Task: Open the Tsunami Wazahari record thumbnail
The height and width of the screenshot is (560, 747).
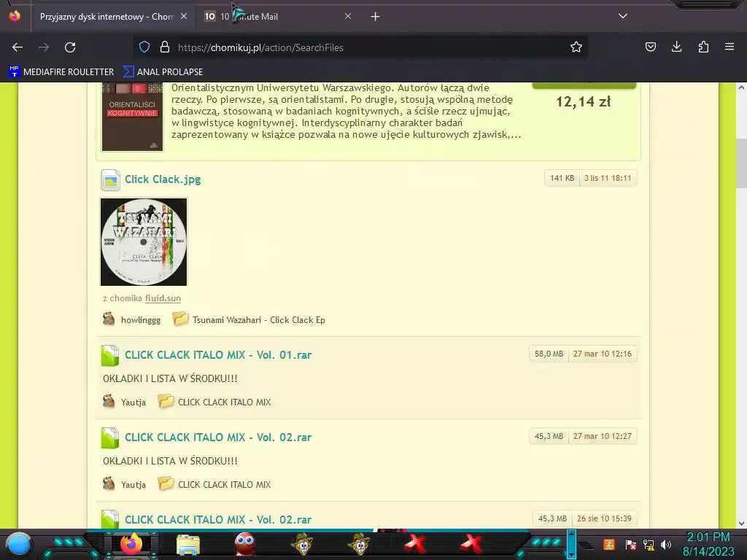Action: [x=144, y=242]
